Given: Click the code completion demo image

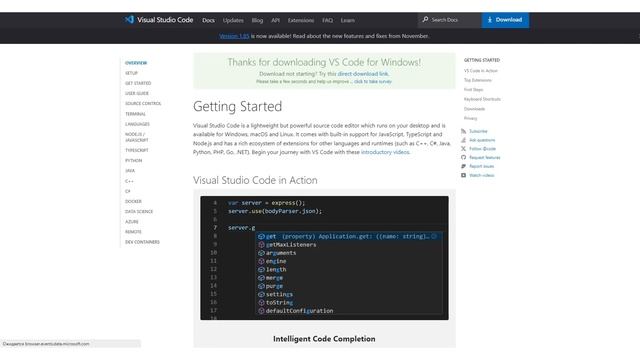Looking at the screenshot, I should [324, 258].
